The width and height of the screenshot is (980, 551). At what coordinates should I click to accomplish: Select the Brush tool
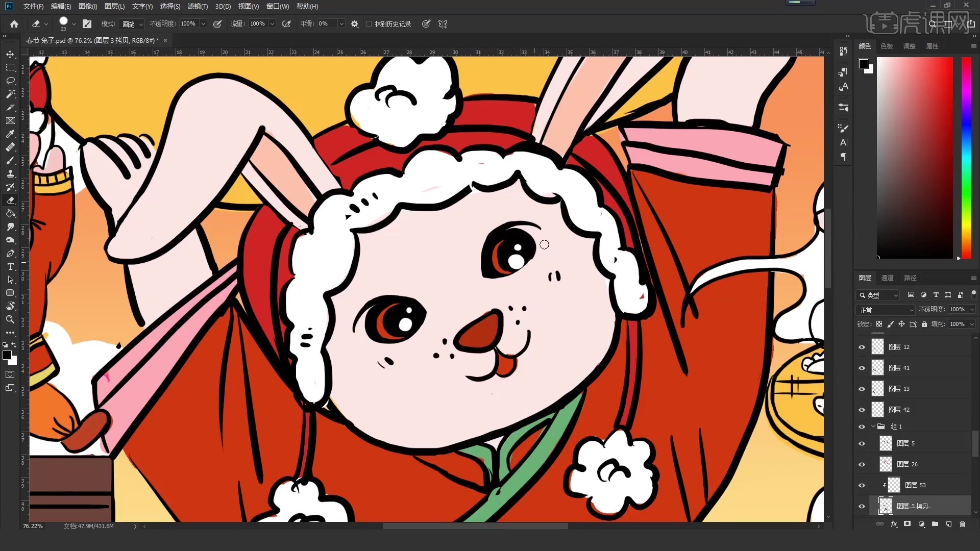(10, 160)
